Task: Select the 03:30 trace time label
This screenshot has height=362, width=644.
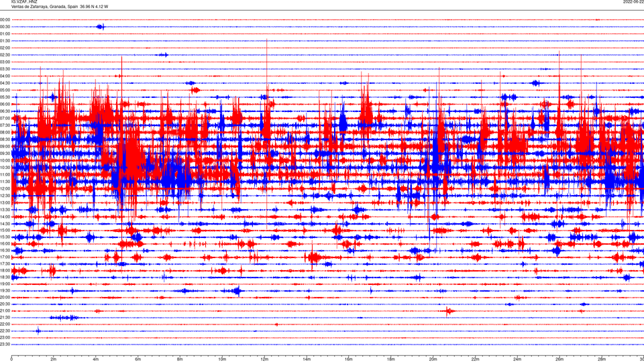Action: click(x=5, y=69)
